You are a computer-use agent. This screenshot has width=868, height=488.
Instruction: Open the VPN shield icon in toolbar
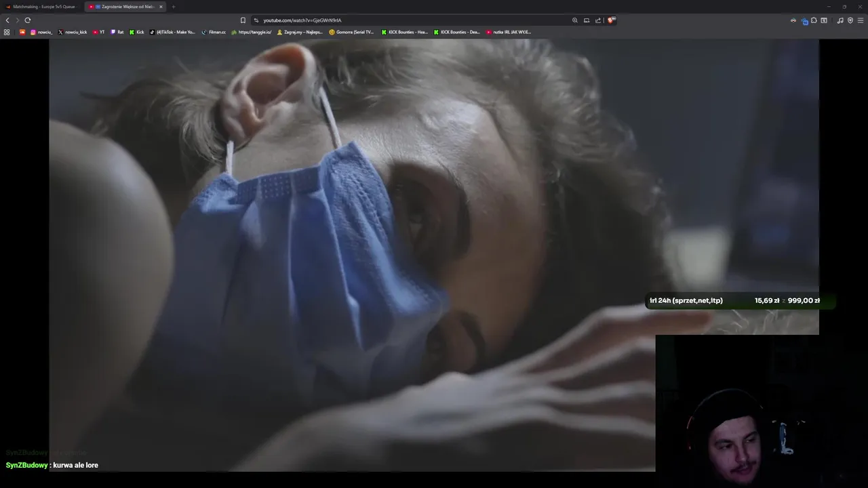(x=850, y=20)
